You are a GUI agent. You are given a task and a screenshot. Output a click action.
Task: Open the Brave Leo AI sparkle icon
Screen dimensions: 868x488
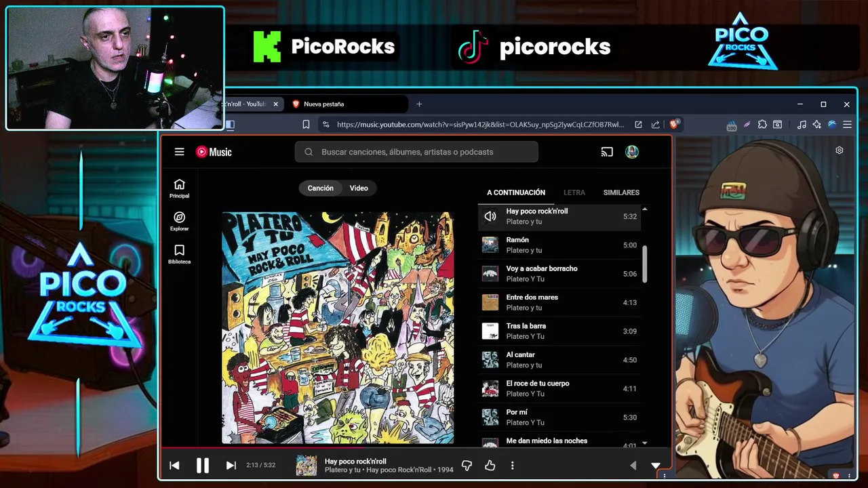(816, 125)
